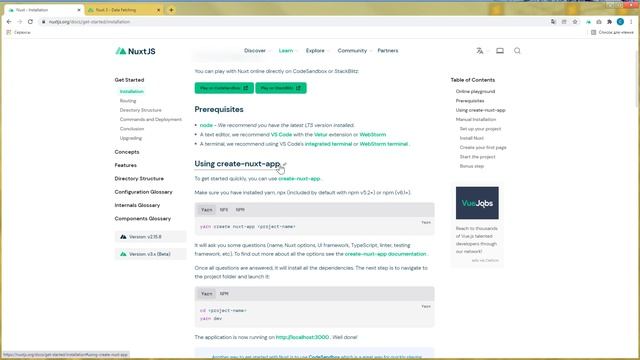Reload the page with the refresh icon
This screenshot has width=640, height=360.
30,22
